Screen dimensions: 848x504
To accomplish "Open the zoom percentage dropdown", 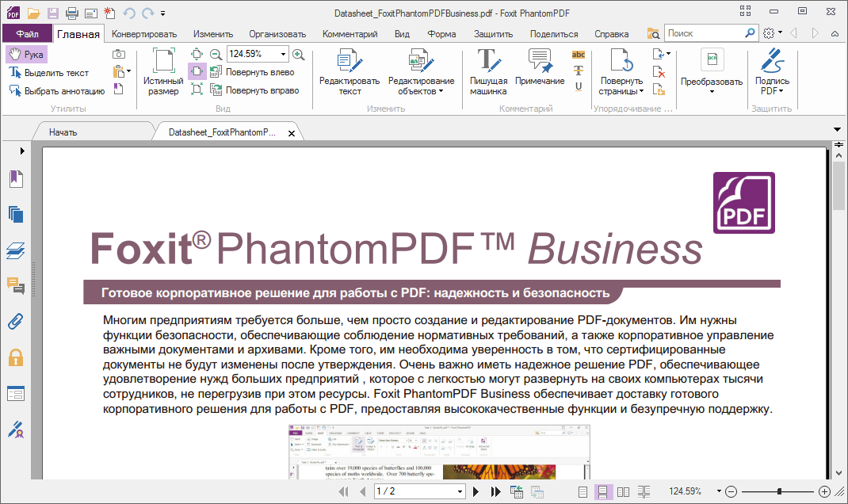I will click(x=281, y=55).
